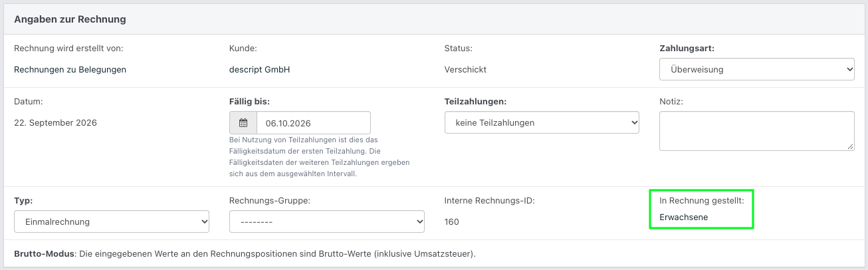Click the customer name descript GmbH
Image resolution: width=868 pixels, height=270 pixels.
tap(259, 69)
